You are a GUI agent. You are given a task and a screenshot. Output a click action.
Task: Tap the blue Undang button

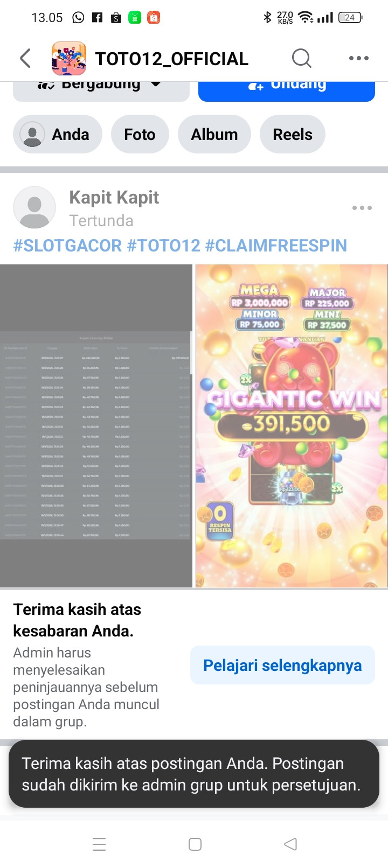tap(287, 90)
